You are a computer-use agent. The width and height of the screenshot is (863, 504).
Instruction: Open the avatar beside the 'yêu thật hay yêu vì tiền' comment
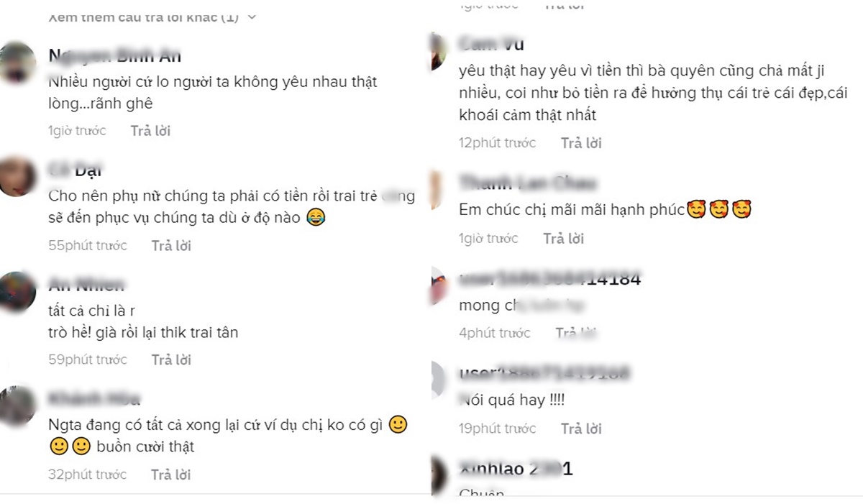point(439,50)
